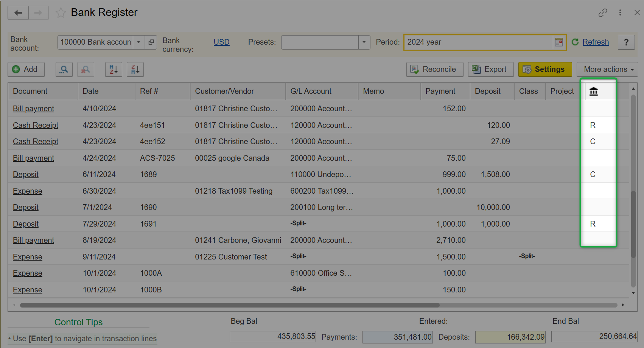Viewport: 644px width, 348px height.
Task: Open Deposit with ref 1690
Action: (x=26, y=208)
